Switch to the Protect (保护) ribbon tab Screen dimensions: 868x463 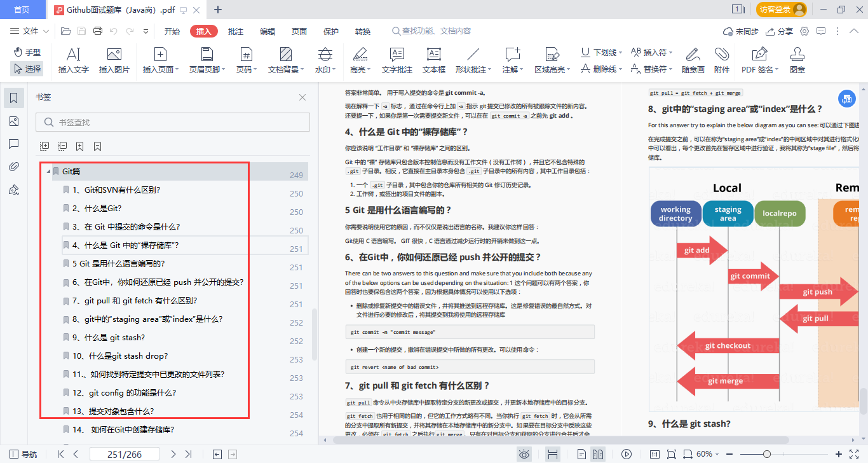coord(331,31)
